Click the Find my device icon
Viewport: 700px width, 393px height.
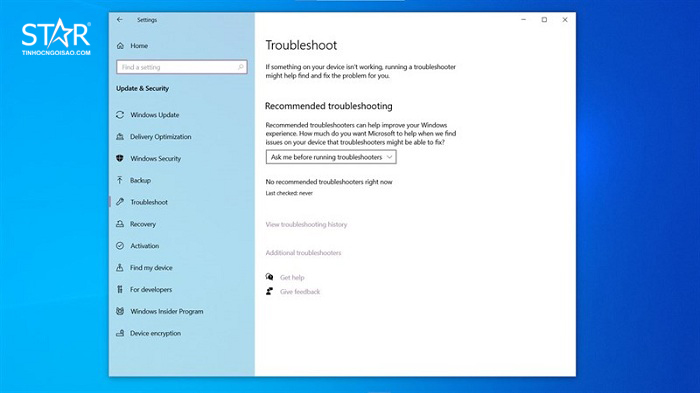coord(120,268)
